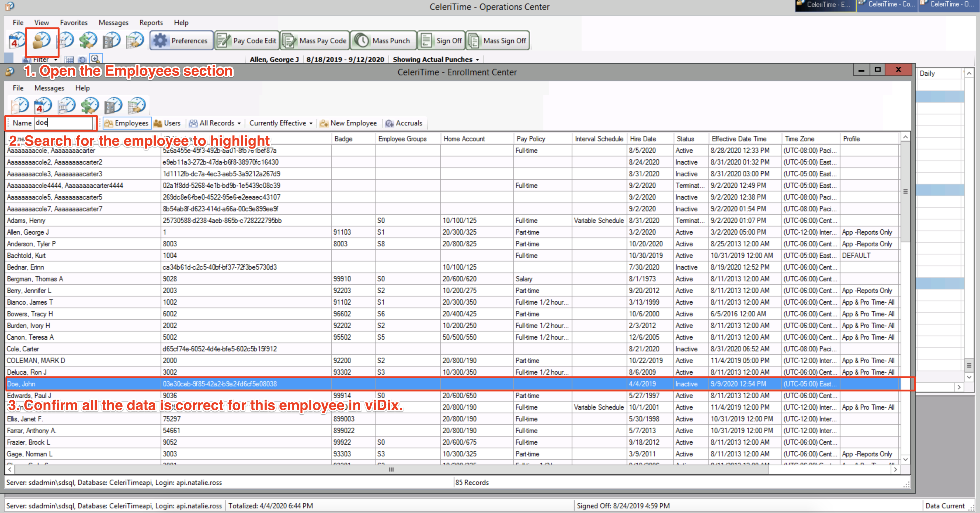Image resolution: width=980 pixels, height=513 pixels.
Task: Click the up arrow of the employee grid scrollbar
Action: tap(906, 137)
